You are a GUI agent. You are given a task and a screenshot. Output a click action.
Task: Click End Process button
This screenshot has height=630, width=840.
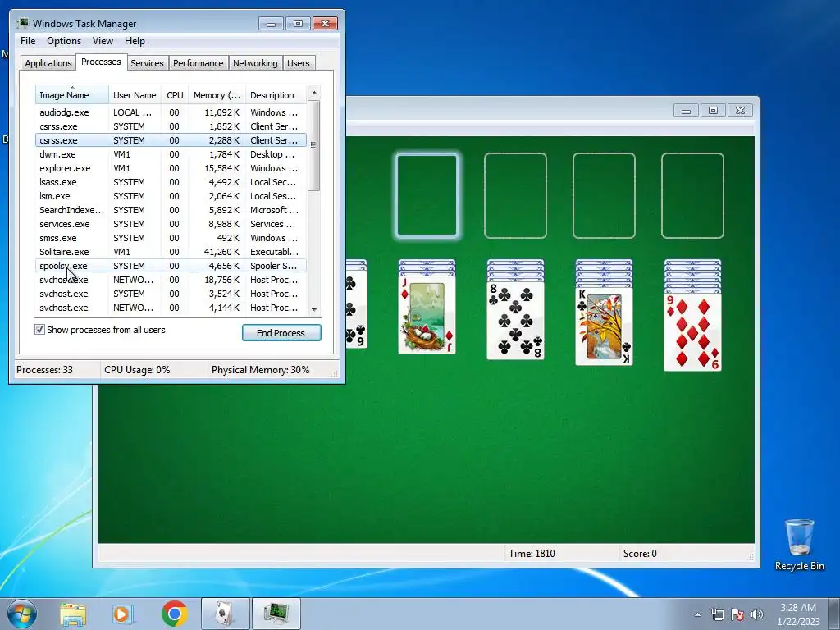pyautogui.click(x=281, y=333)
